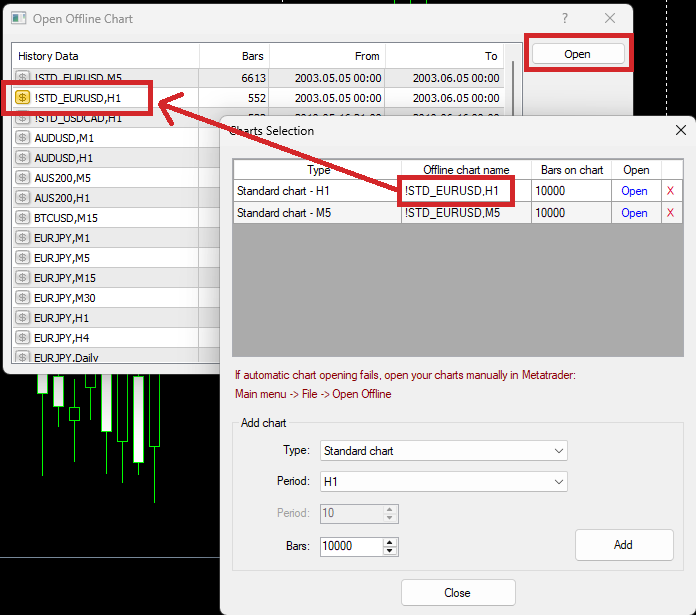
Task: Click the AUS200,H1 row icon
Action: 22,198
